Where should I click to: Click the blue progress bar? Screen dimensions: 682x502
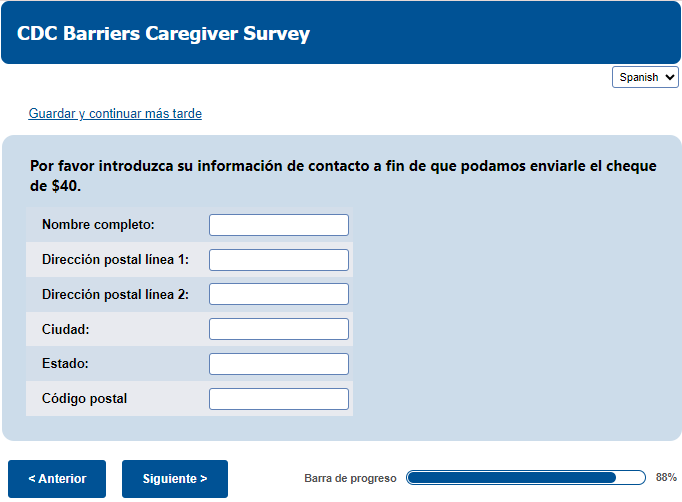pyautogui.click(x=525, y=478)
